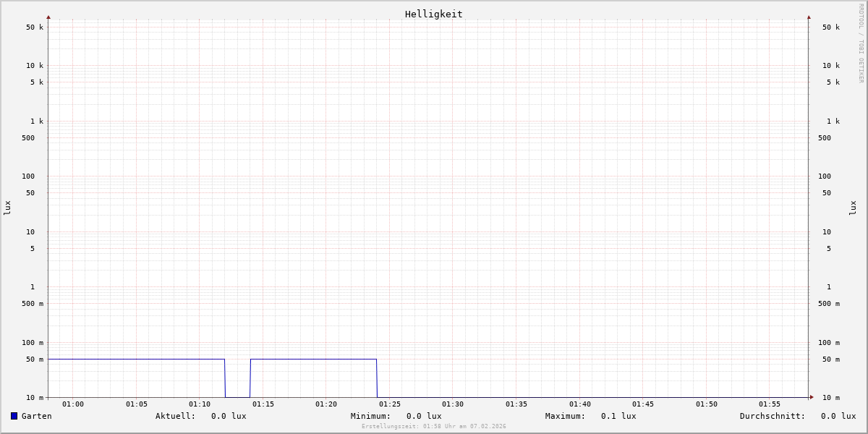Screen dimensions: 868x434
Task: Click the right axis 5 k label
Action: tap(833, 82)
